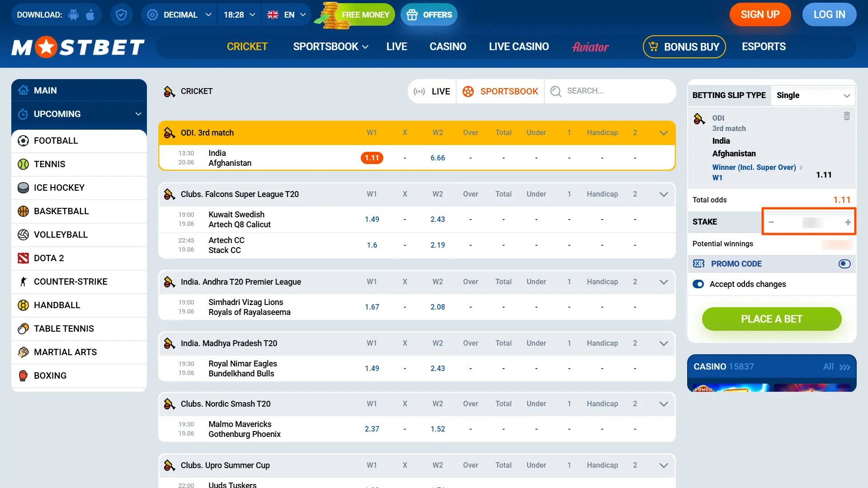Open the betting slip type Single dropdown
This screenshot has width=868, height=488.
pyautogui.click(x=813, y=95)
